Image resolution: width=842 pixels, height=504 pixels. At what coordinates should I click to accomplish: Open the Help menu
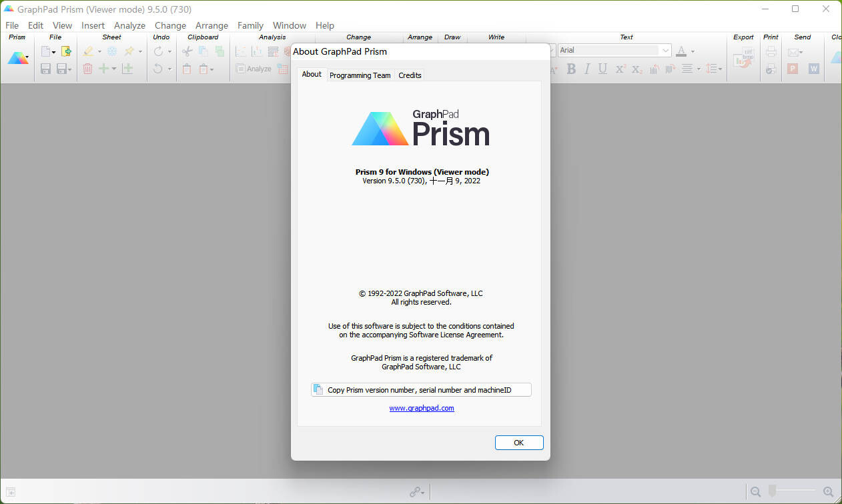[x=325, y=25]
